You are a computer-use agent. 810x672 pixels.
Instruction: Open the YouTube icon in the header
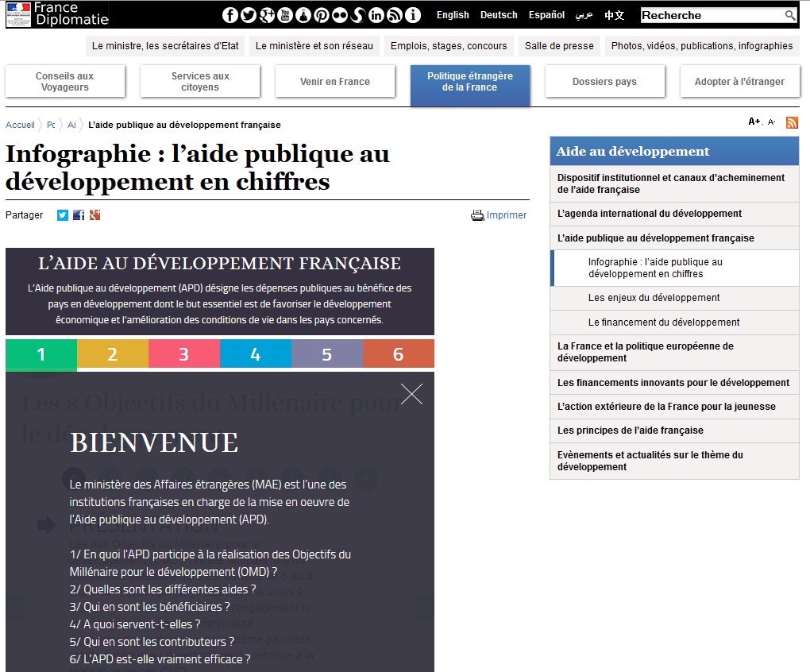click(284, 15)
